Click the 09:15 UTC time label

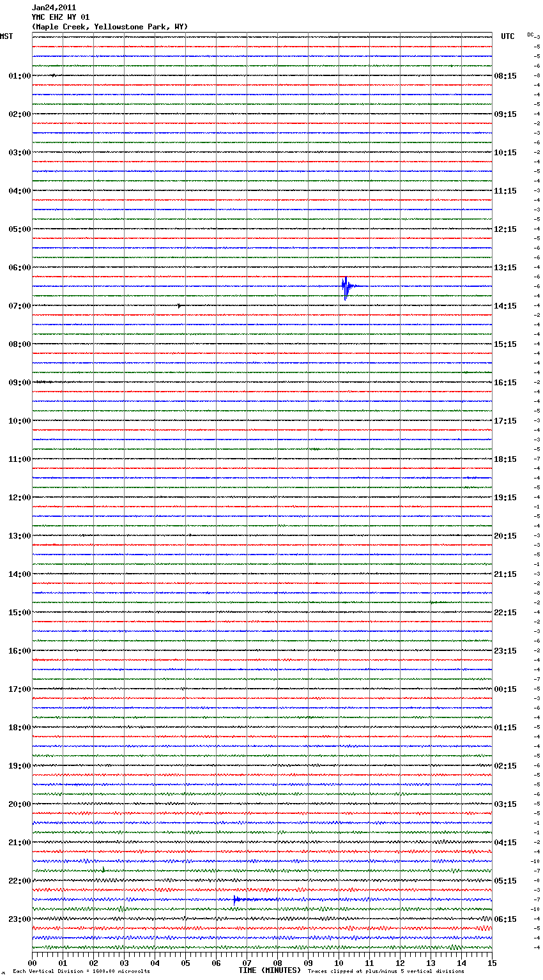click(x=505, y=114)
